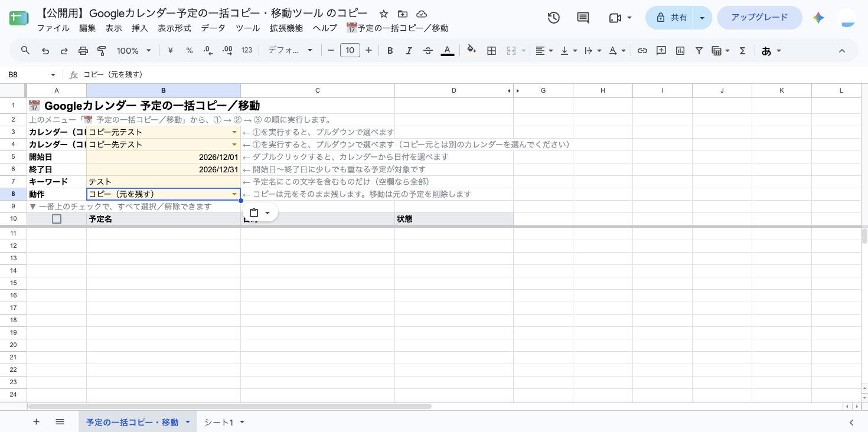
Task: Hide the menus with collapse arrow
Action: pyautogui.click(x=842, y=51)
